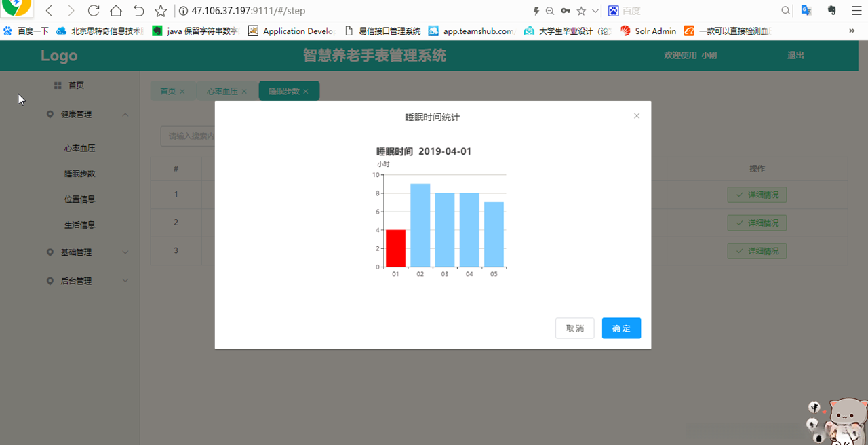The image size is (868, 445).
Task: Collapse the 健康管理 menu section
Action: (125, 114)
